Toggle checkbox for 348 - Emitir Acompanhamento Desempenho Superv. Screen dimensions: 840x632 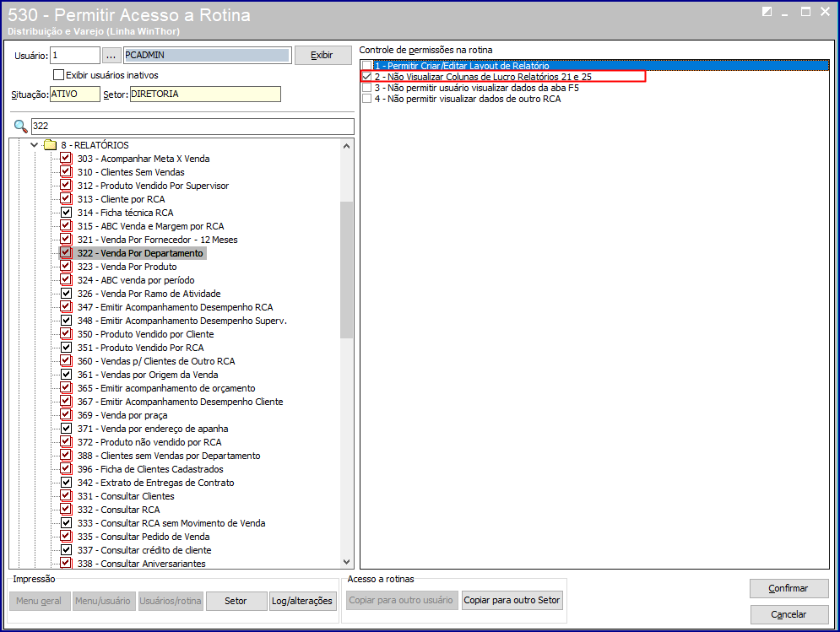click(66, 321)
